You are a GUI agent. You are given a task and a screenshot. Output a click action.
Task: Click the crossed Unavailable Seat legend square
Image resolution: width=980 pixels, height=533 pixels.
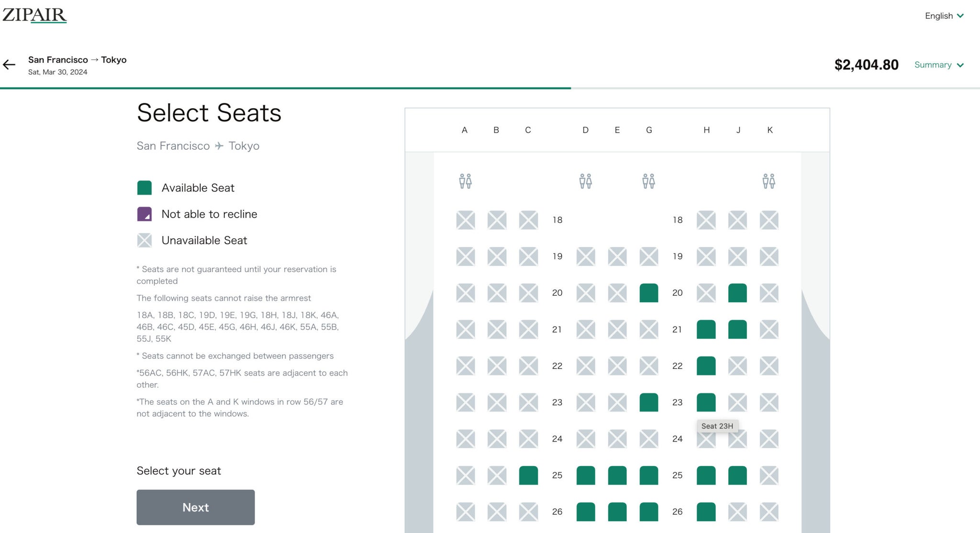pos(144,240)
